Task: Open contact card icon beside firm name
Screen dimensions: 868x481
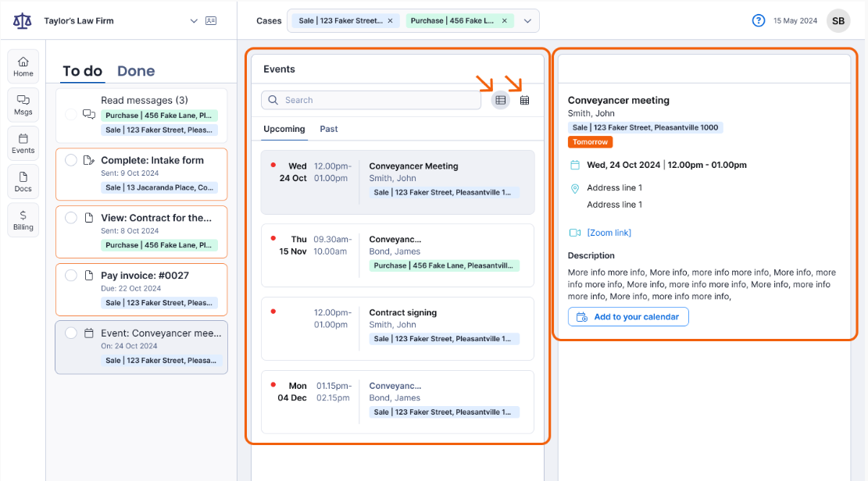Action: tap(211, 21)
